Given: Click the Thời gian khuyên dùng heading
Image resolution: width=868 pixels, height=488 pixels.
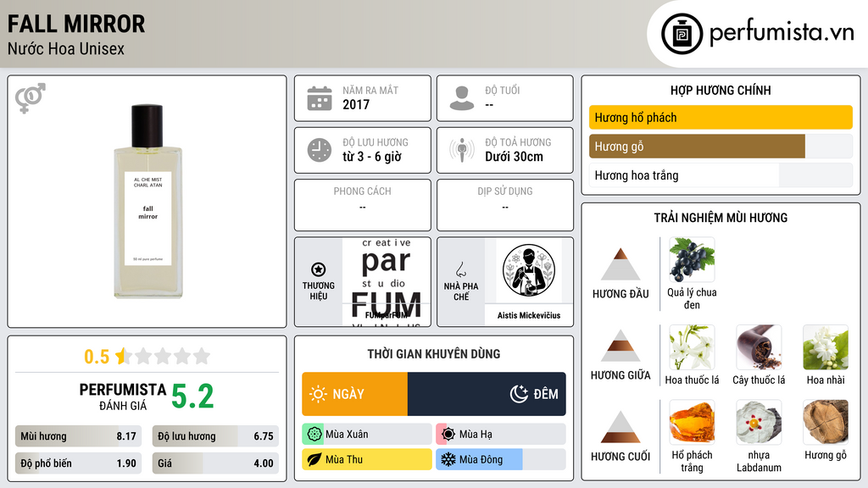Looking at the screenshot, I should tap(434, 353).
